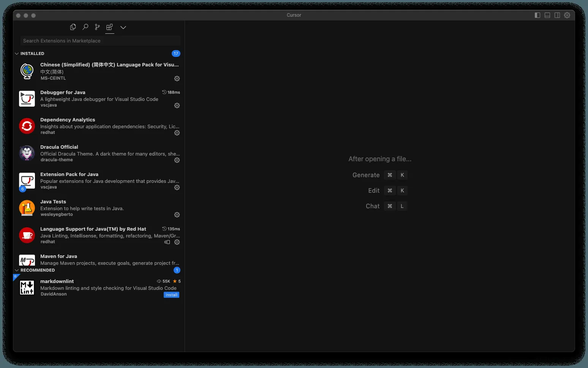Click the DavidAnson publisher name
Screen dimensions: 588x368
(x=54, y=294)
